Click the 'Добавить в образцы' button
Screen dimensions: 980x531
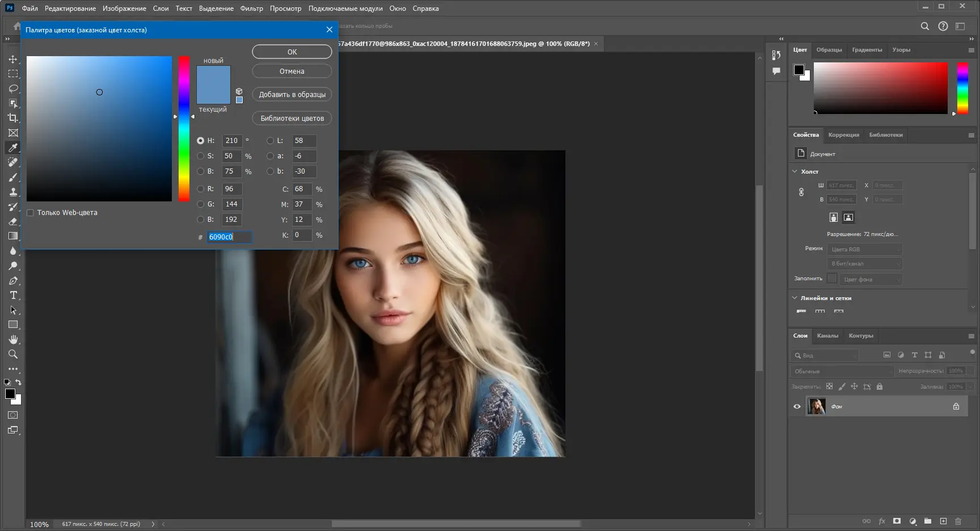pyautogui.click(x=292, y=95)
